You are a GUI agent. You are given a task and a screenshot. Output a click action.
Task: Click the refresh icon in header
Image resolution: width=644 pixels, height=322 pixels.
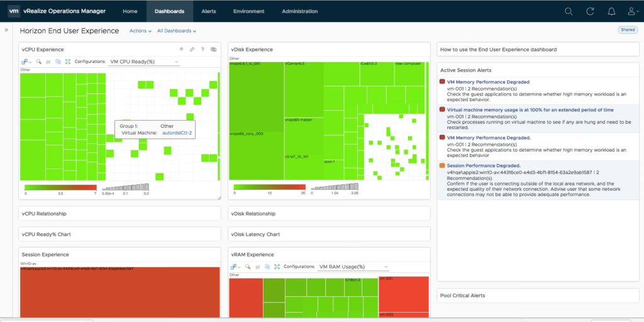[590, 11]
